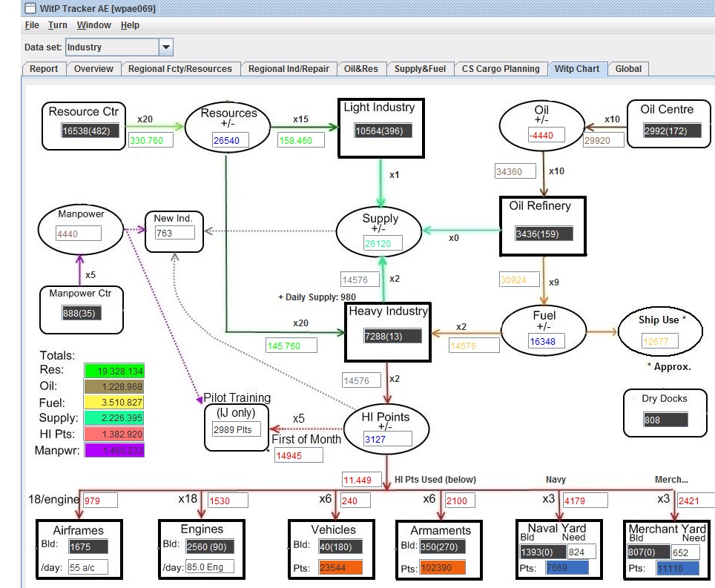Click the HI Points value 3127

pos(387,440)
